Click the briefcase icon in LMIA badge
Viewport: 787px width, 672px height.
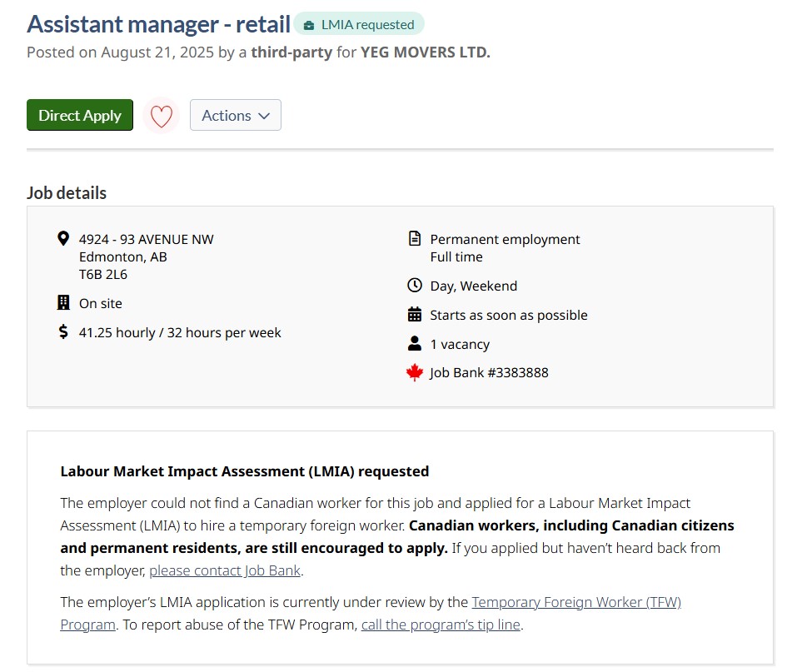(309, 25)
